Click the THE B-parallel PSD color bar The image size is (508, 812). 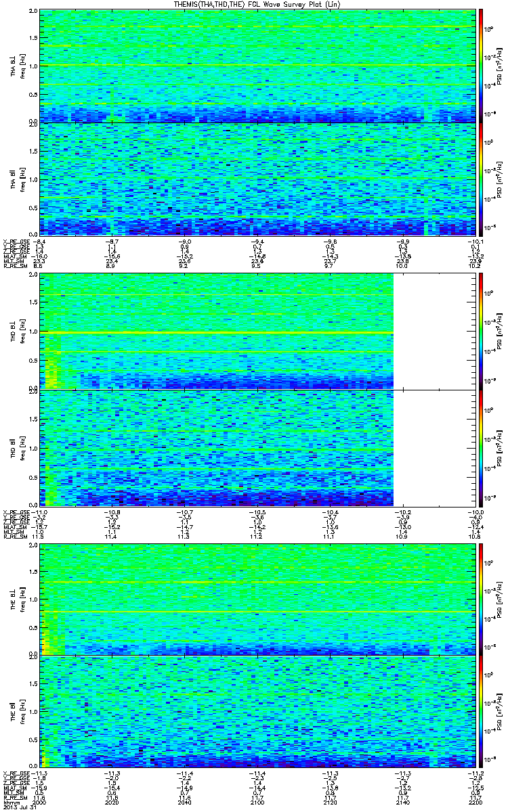482,711
